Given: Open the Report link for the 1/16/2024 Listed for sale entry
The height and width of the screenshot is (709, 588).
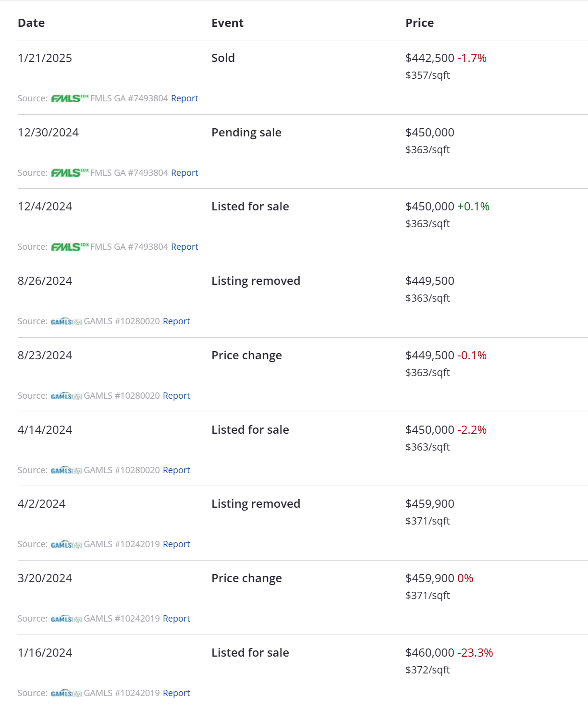Looking at the screenshot, I should pyautogui.click(x=176, y=693).
